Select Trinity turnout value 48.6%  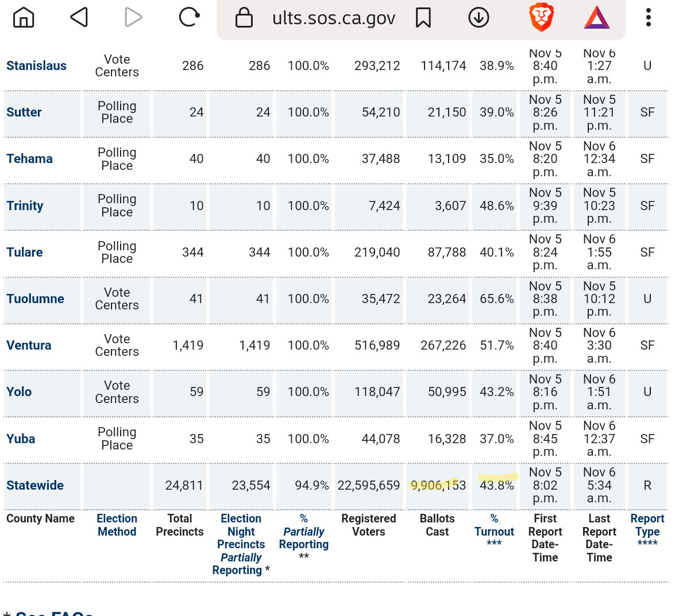497,206
